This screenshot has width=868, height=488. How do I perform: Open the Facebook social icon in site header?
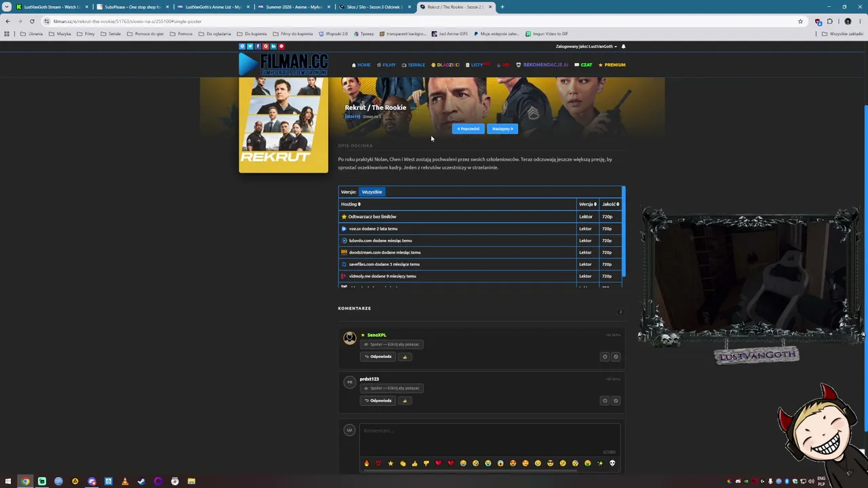click(258, 46)
